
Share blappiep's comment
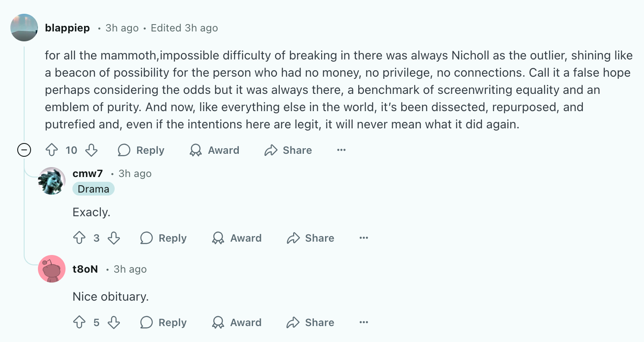(288, 150)
